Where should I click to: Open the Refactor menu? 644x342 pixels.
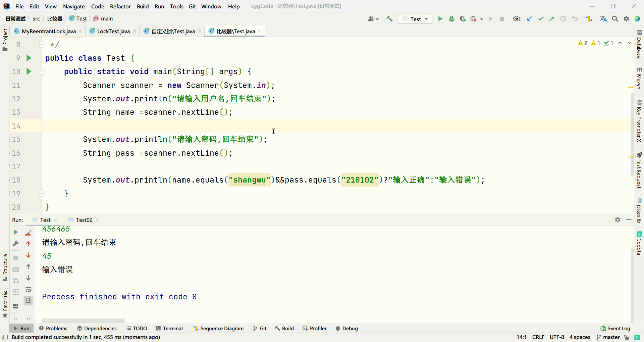[120, 6]
